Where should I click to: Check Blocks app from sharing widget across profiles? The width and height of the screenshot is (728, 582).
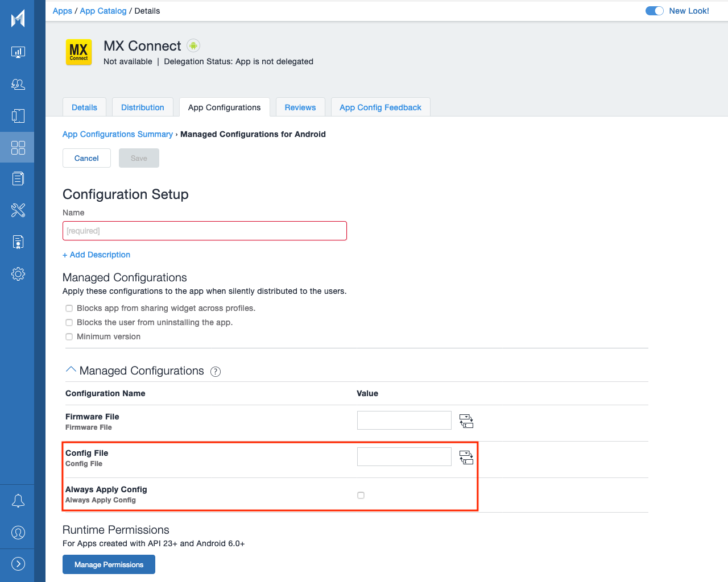pos(69,308)
